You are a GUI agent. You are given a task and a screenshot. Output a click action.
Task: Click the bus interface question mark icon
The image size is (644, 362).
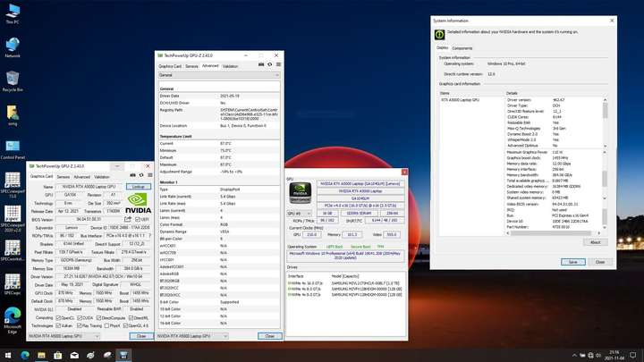(149, 236)
